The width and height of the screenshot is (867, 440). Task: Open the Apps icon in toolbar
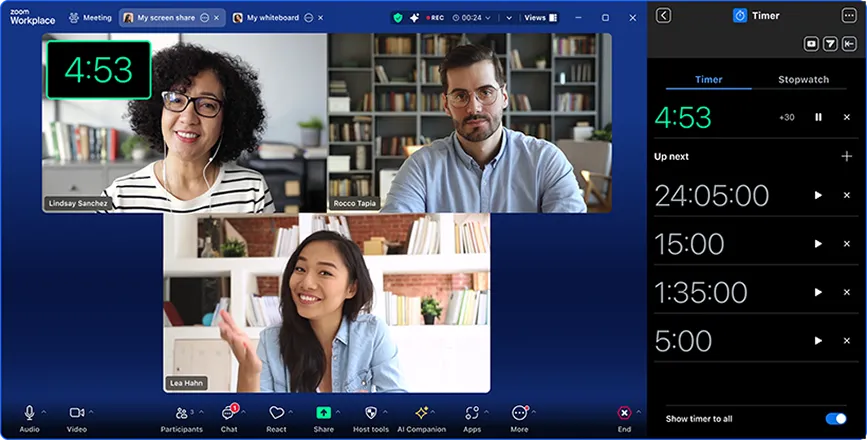click(x=472, y=413)
